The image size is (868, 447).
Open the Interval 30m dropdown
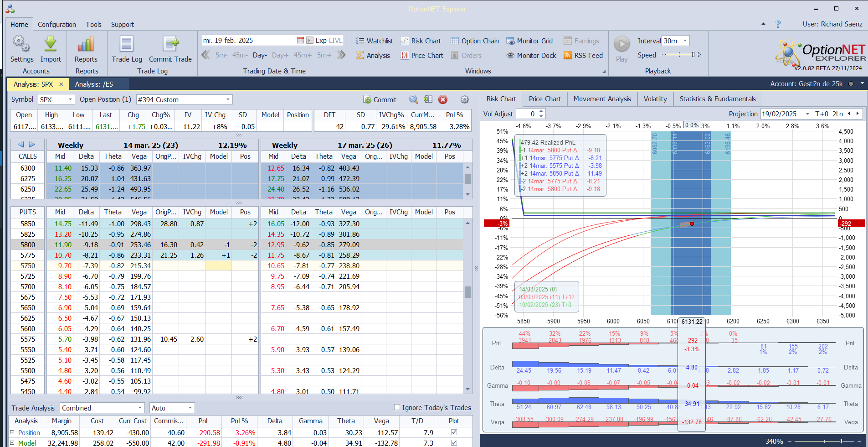[685, 41]
